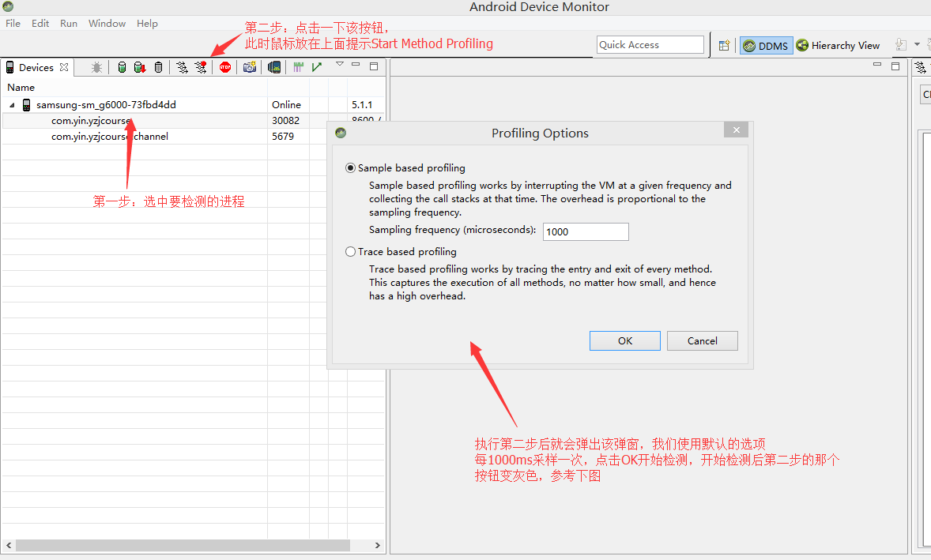Click the Cause GC trash icon
This screenshot has width=931, height=560.
tap(159, 67)
